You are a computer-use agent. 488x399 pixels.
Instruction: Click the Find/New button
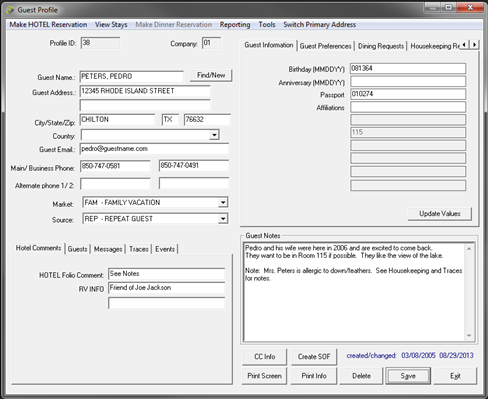[x=211, y=75]
